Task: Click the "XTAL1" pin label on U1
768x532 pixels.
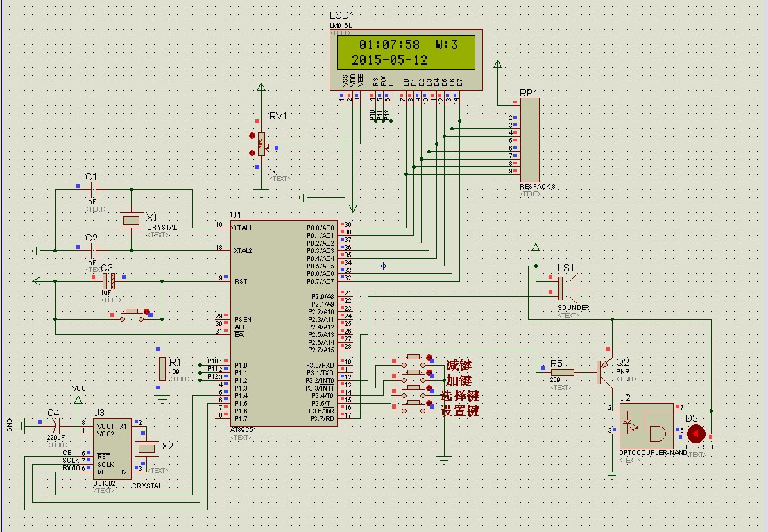Action: pos(243,228)
